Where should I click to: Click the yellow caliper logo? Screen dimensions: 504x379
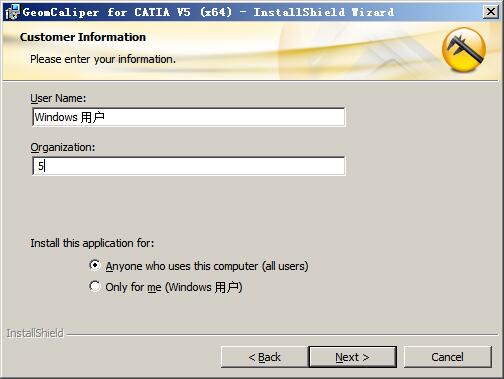coord(464,50)
